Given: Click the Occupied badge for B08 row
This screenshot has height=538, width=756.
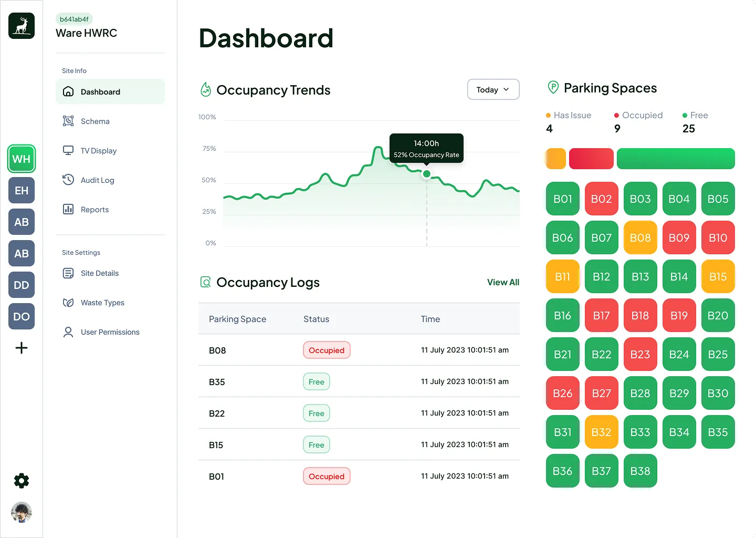Looking at the screenshot, I should (327, 350).
